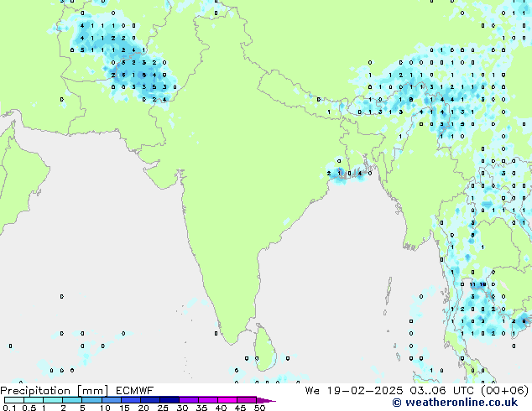Click the '10' legend scale label

[105, 408]
